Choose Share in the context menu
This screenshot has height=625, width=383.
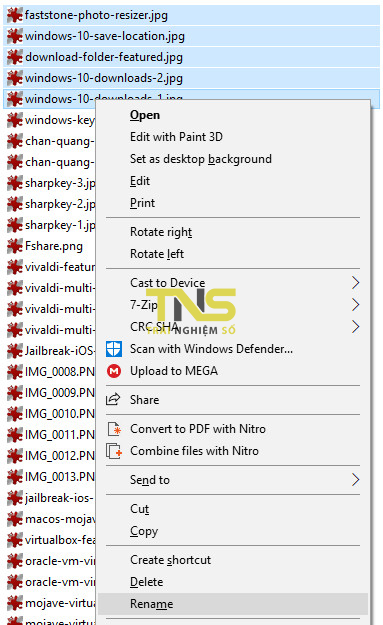coord(144,400)
